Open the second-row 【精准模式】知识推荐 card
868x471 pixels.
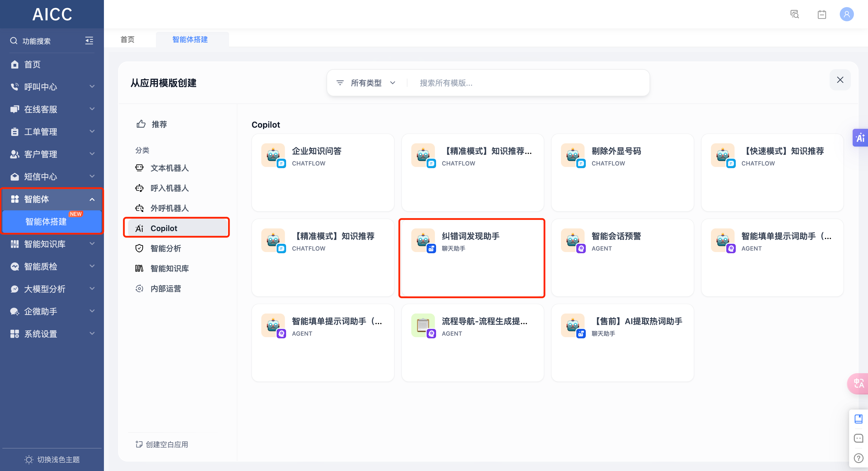[323, 258]
